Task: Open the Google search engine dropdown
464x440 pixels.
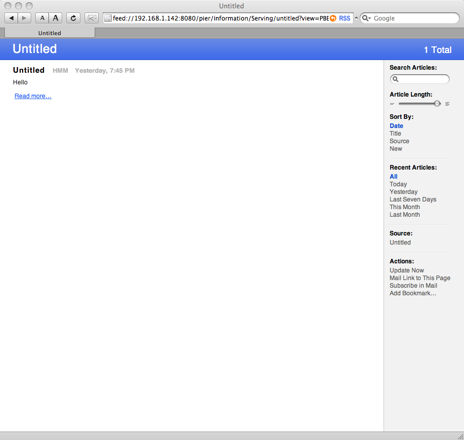Action: [366, 18]
